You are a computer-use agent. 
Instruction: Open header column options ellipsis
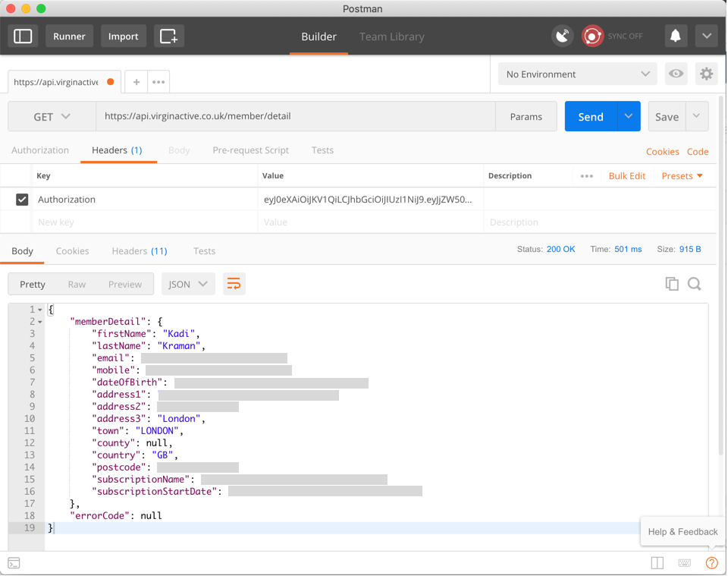point(587,176)
